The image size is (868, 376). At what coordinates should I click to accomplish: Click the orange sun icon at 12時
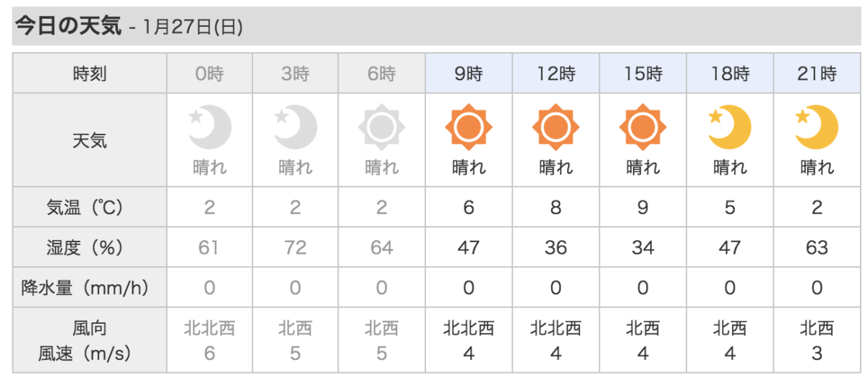click(x=556, y=128)
